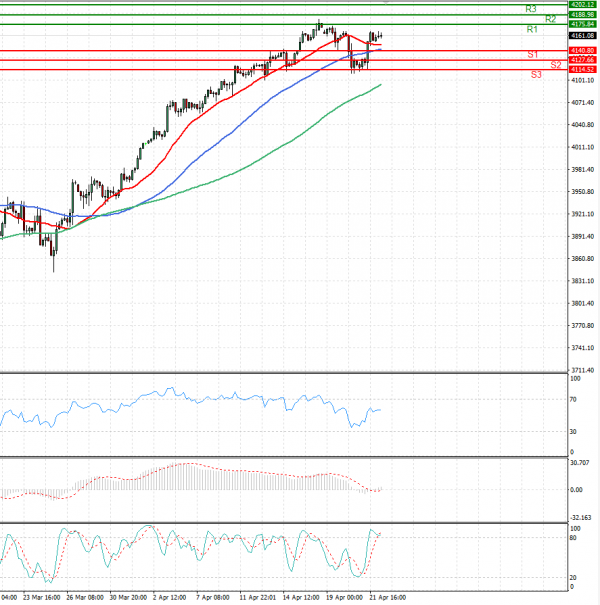Select the 4114.52 red price tag
The height and width of the screenshot is (605, 600).
[582, 69]
